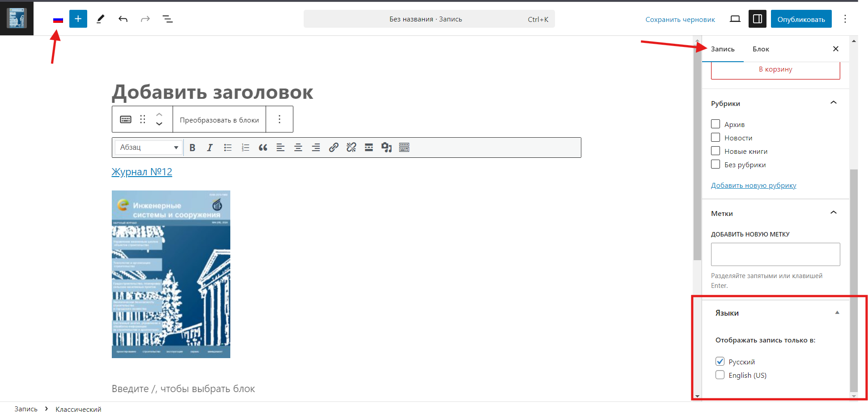868x414 pixels.
Task: Insert a blockquote using the quote icon
Action: 263,148
